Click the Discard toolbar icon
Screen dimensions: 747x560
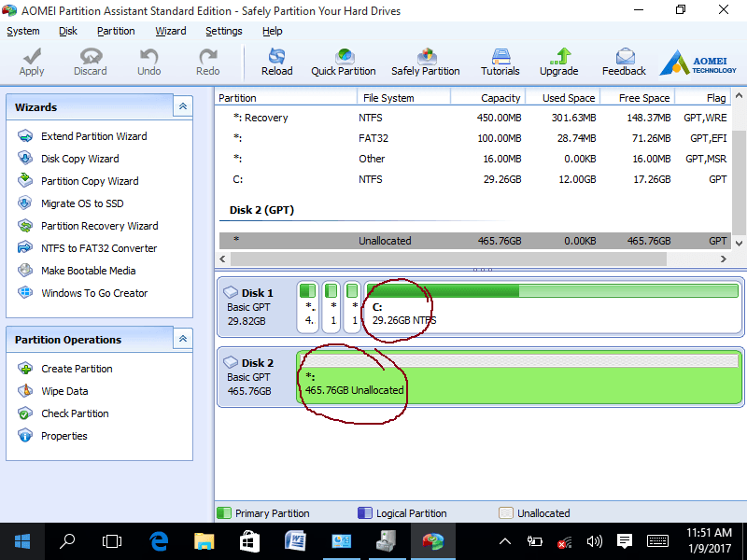tap(91, 62)
